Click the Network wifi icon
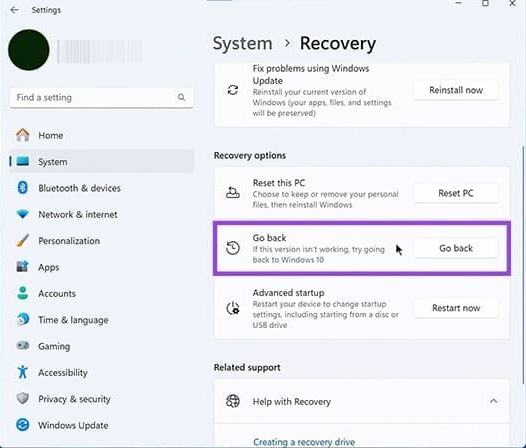 (x=23, y=214)
